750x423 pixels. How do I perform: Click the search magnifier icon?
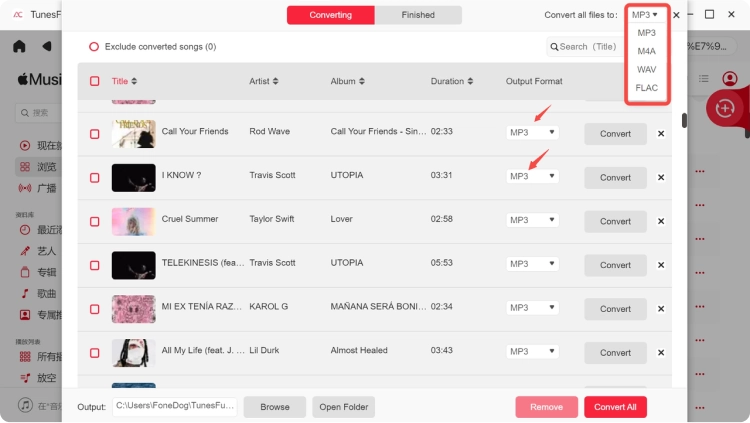[554, 47]
